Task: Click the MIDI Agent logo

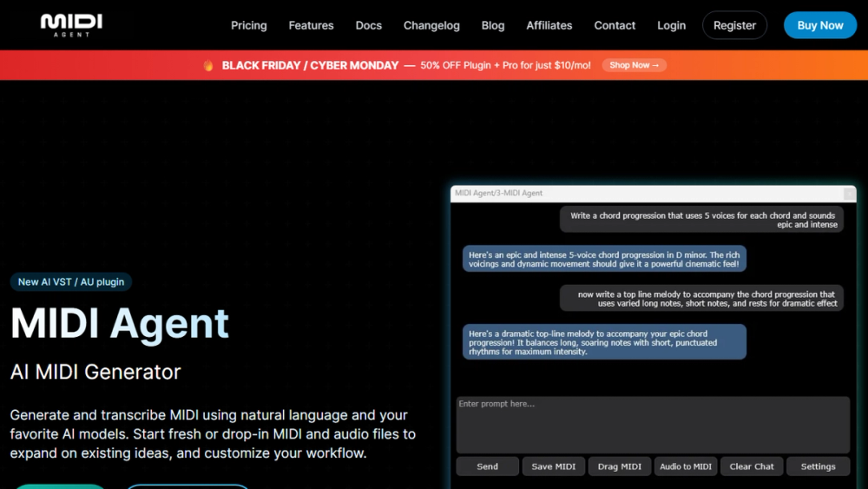Action: pos(71,25)
